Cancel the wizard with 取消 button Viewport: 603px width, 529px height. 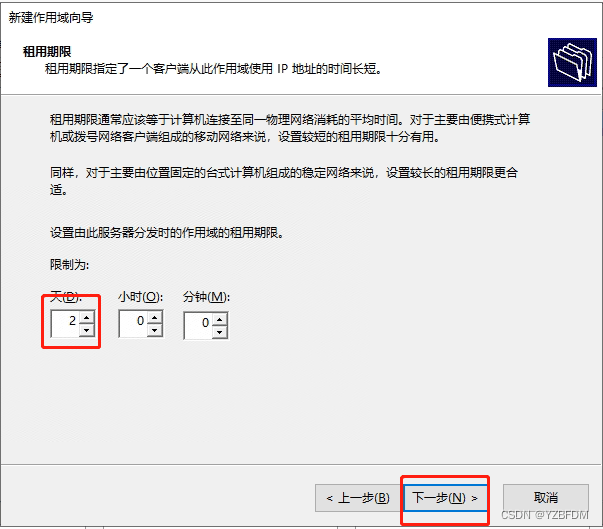tap(546, 498)
